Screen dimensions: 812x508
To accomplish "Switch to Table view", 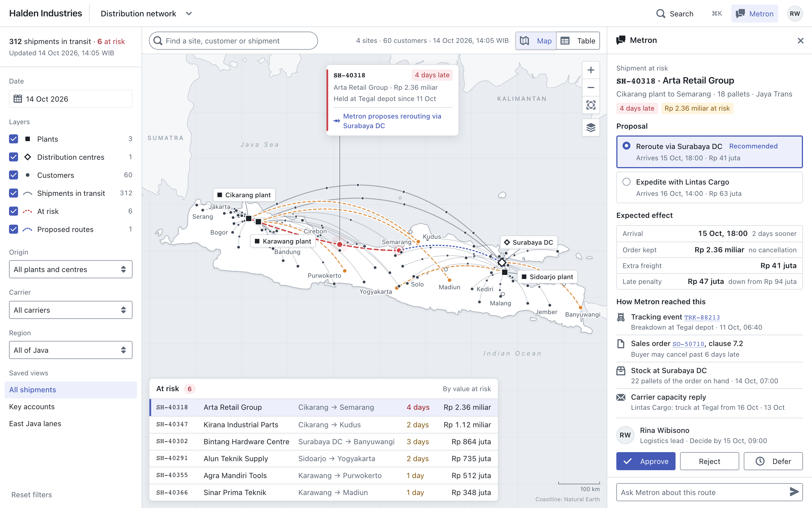I will pyautogui.click(x=578, y=41).
